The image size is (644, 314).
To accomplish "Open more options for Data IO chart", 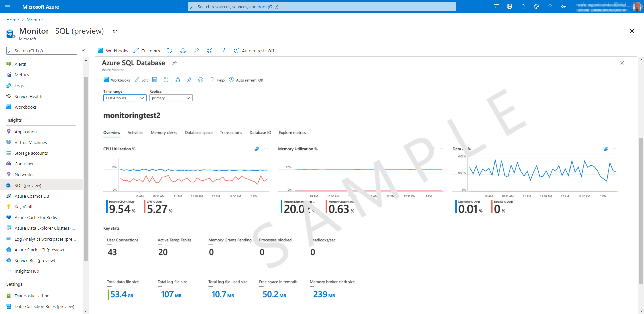I will pyautogui.click(x=615, y=149).
